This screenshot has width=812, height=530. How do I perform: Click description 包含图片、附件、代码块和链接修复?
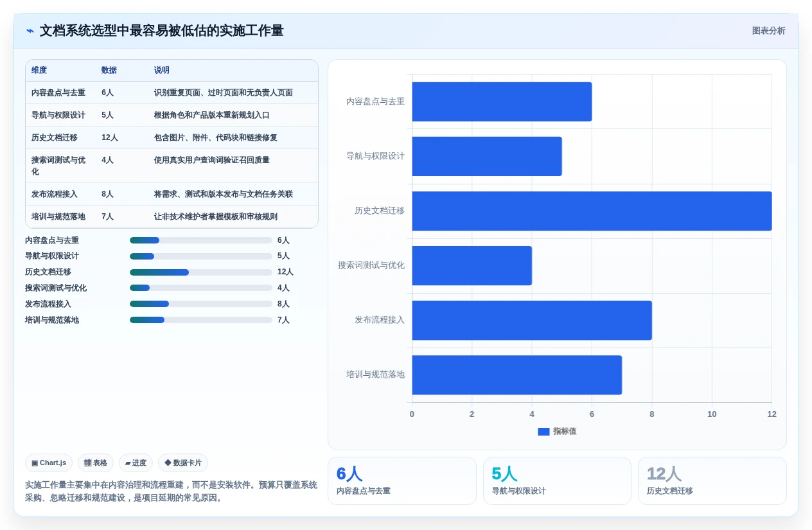click(x=216, y=137)
